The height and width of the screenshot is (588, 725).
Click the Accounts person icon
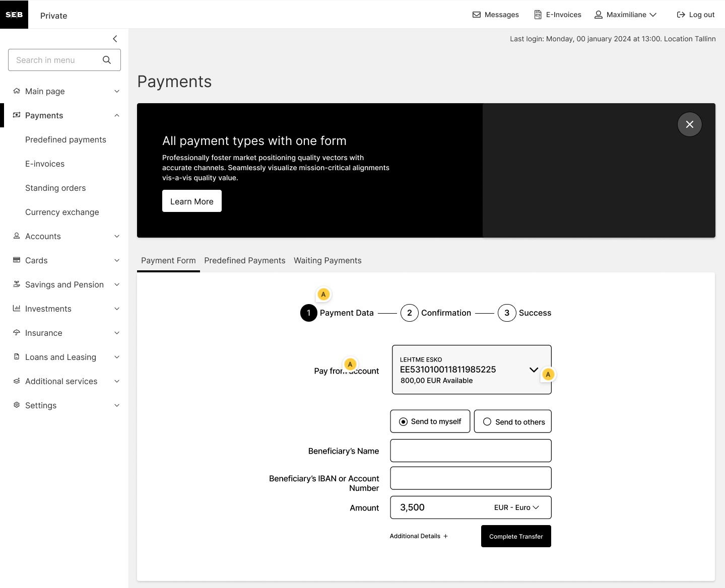(17, 236)
